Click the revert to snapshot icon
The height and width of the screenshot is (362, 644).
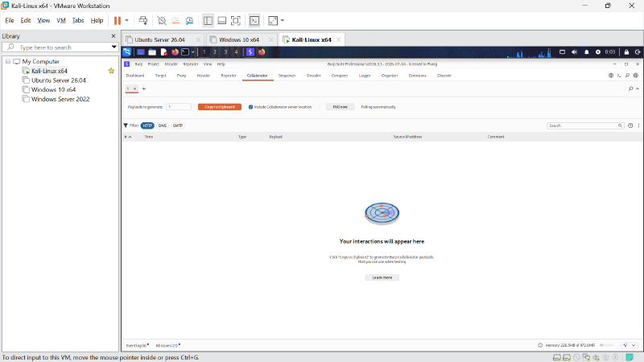[175, 21]
